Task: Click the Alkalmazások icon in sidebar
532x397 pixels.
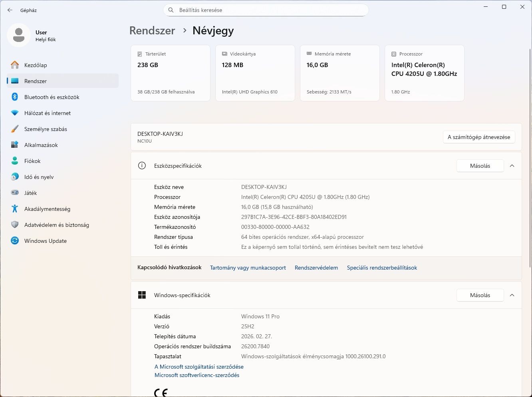Action: [x=15, y=145]
